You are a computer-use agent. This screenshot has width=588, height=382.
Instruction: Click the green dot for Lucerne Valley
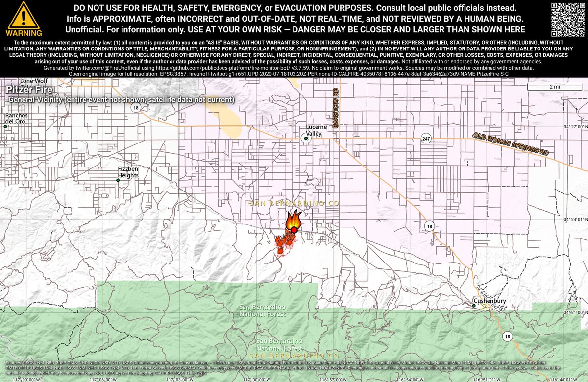pyautogui.click(x=306, y=139)
